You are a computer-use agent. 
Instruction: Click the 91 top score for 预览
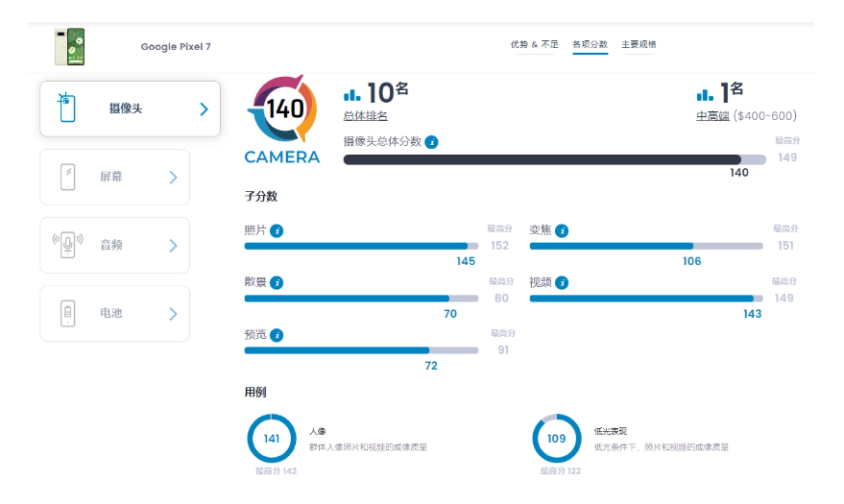[503, 350]
